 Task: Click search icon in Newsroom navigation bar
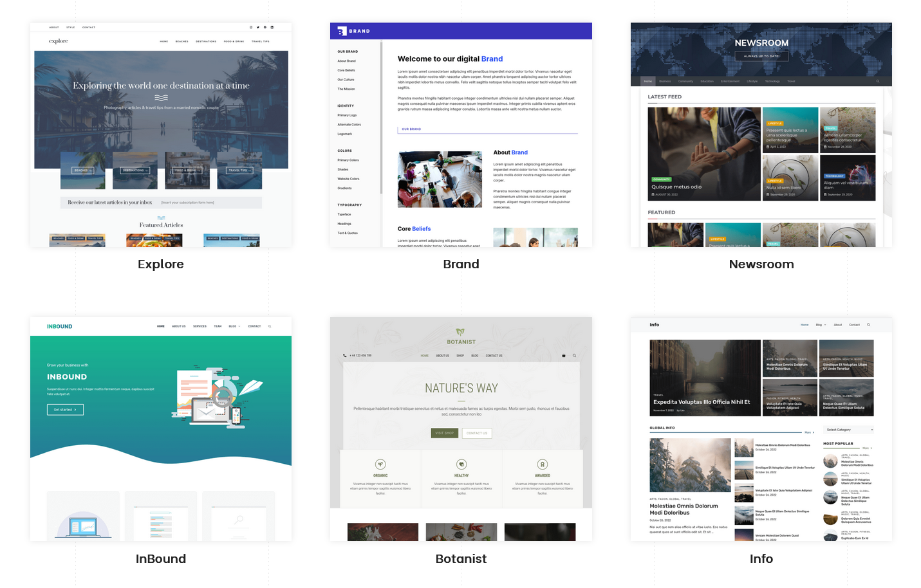coord(877,81)
